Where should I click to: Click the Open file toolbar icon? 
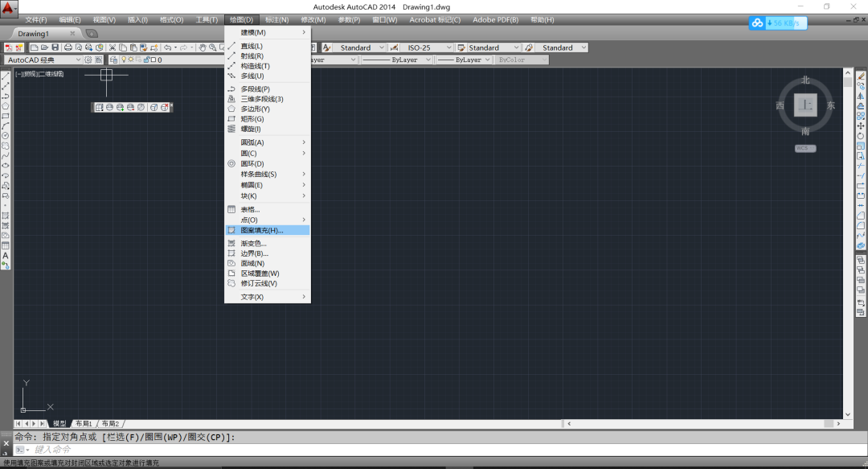point(45,47)
